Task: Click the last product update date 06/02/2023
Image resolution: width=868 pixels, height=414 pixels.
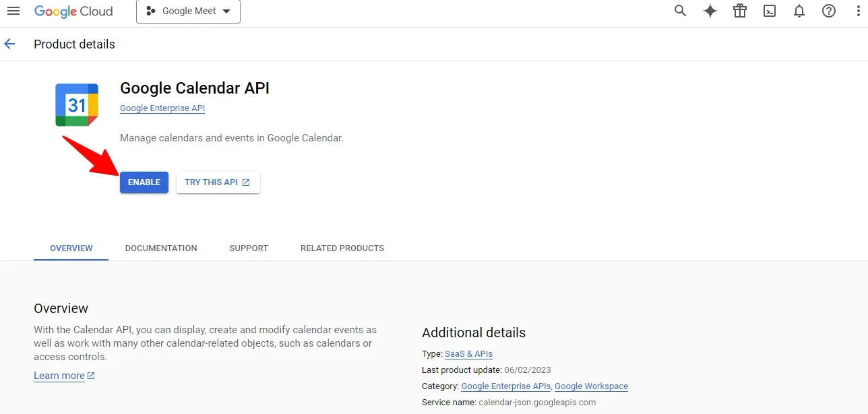Action: click(x=529, y=370)
